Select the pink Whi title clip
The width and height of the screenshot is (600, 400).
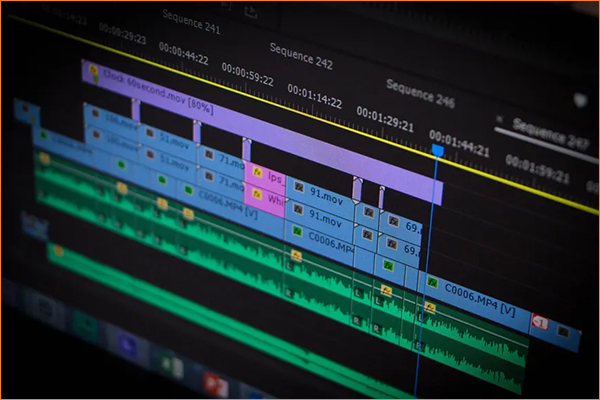265,200
